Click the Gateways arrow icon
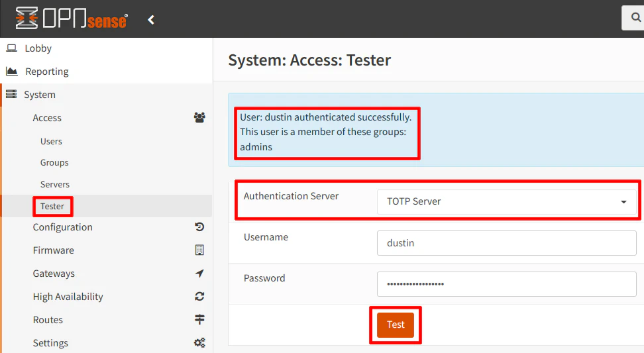 (199, 274)
